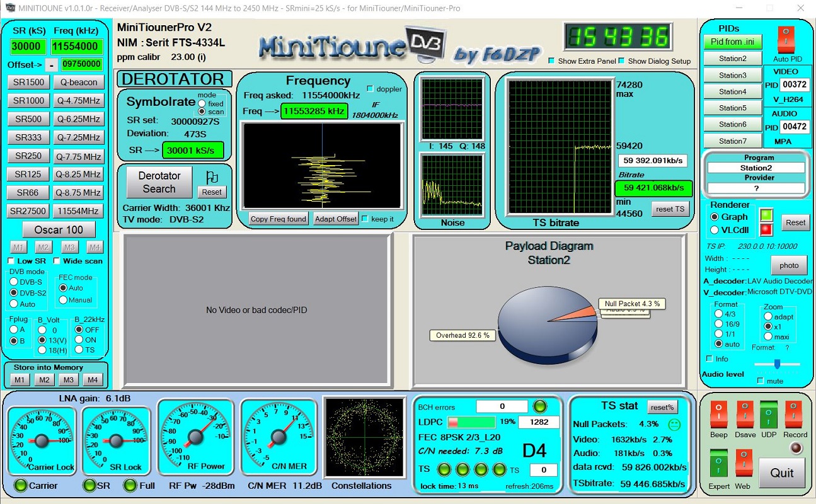Screen dimensions: 816x504
Task: Click the Pid from .ini button
Action: 733,42
